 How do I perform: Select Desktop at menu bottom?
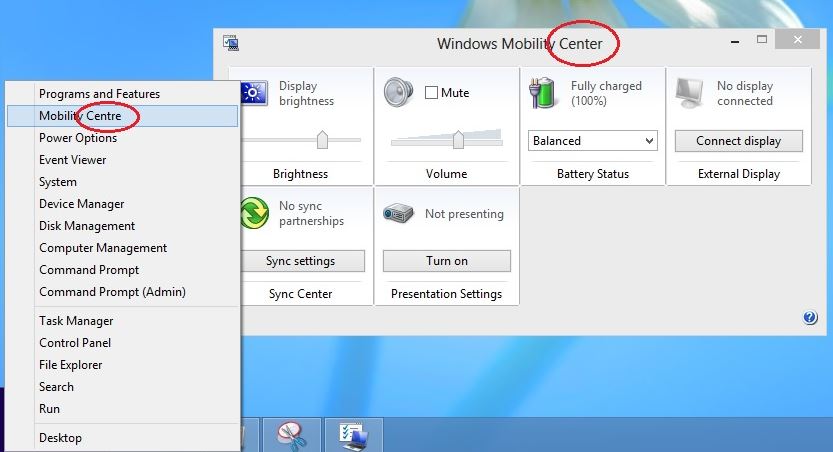click(123, 438)
